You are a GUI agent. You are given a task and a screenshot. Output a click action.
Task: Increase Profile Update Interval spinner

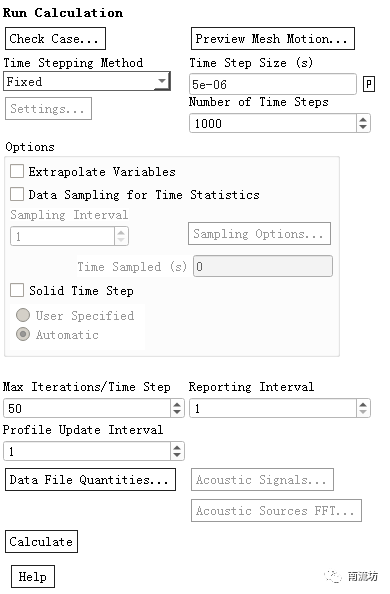coord(177,447)
